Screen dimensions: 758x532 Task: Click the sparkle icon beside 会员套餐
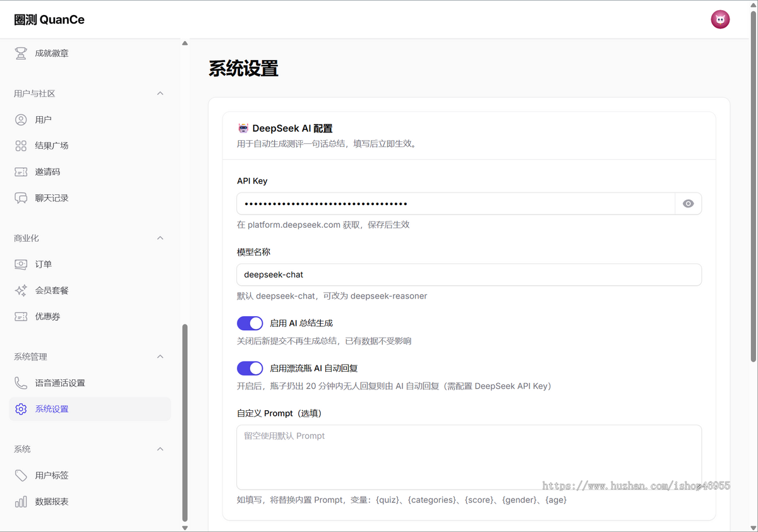click(21, 290)
